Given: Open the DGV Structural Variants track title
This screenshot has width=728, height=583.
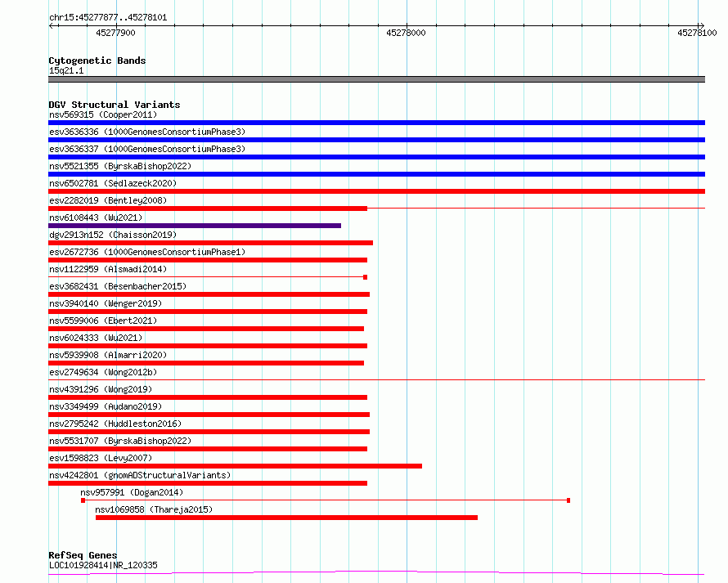Looking at the screenshot, I should [x=115, y=105].
